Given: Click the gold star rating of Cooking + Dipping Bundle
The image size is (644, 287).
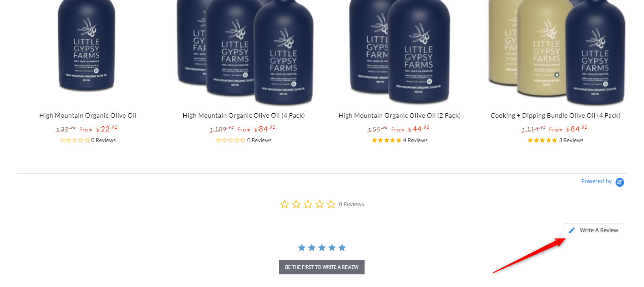Looking at the screenshot, I should point(542,140).
